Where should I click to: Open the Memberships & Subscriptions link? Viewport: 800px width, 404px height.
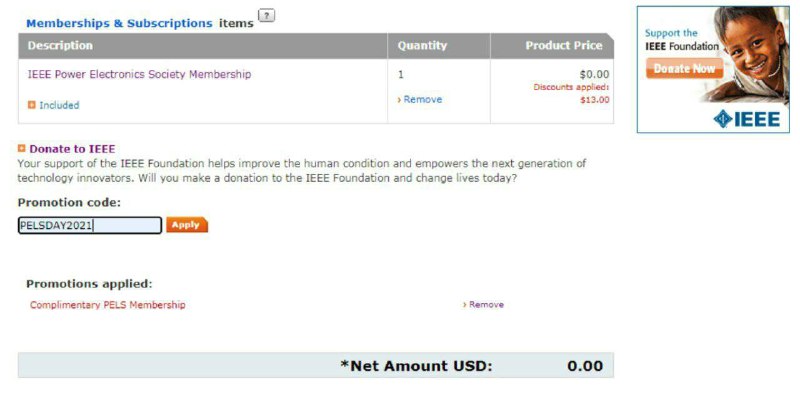click(119, 23)
